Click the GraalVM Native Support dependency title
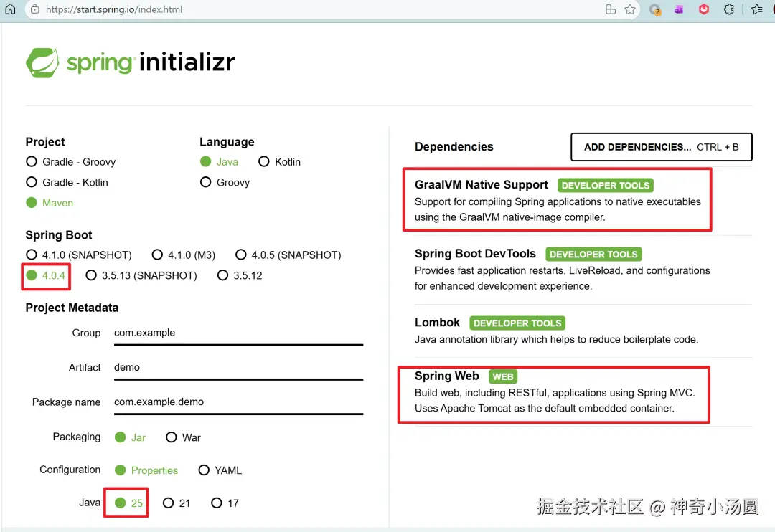The image size is (775, 532). [482, 185]
